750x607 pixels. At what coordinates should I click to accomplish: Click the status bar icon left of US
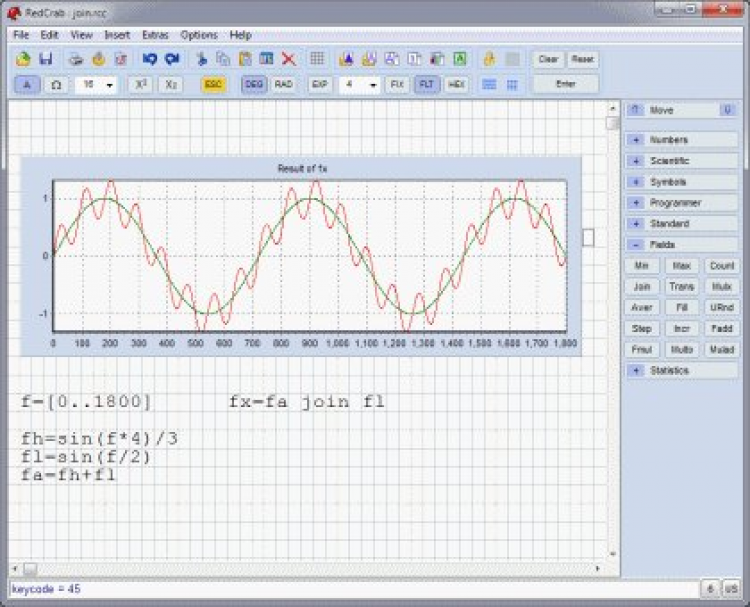point(710,589)
